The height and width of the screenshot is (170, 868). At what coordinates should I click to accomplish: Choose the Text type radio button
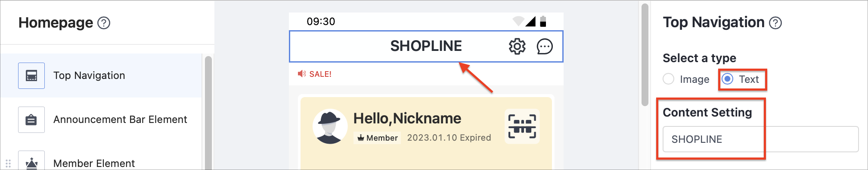coord(728,79)
